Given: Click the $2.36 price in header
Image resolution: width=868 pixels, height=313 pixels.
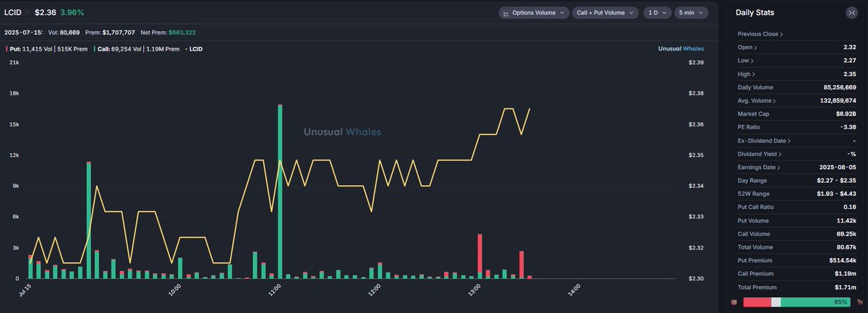Looking at the screenshot, I should (46, 12).
